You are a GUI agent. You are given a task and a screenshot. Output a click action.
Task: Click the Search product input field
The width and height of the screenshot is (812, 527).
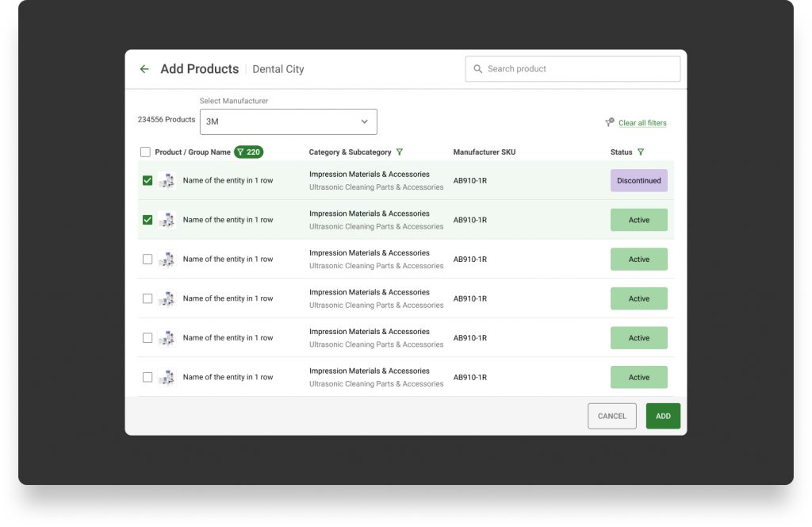pos(579,69)
